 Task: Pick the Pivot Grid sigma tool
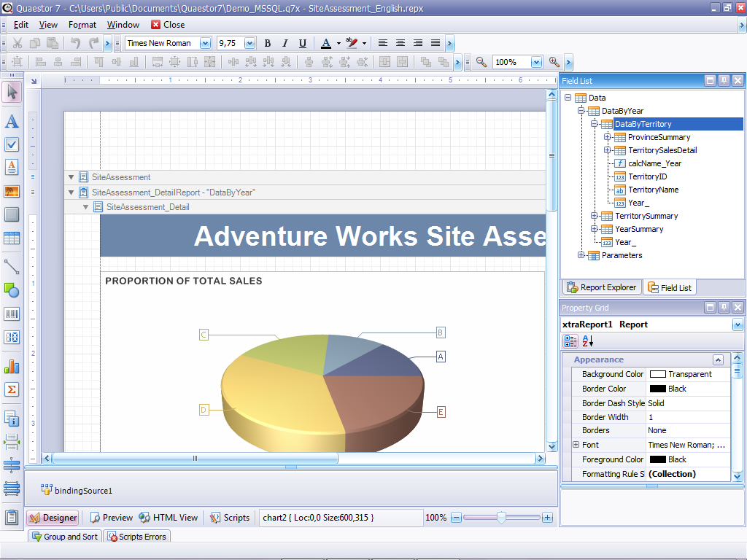(x=12, y=389)
